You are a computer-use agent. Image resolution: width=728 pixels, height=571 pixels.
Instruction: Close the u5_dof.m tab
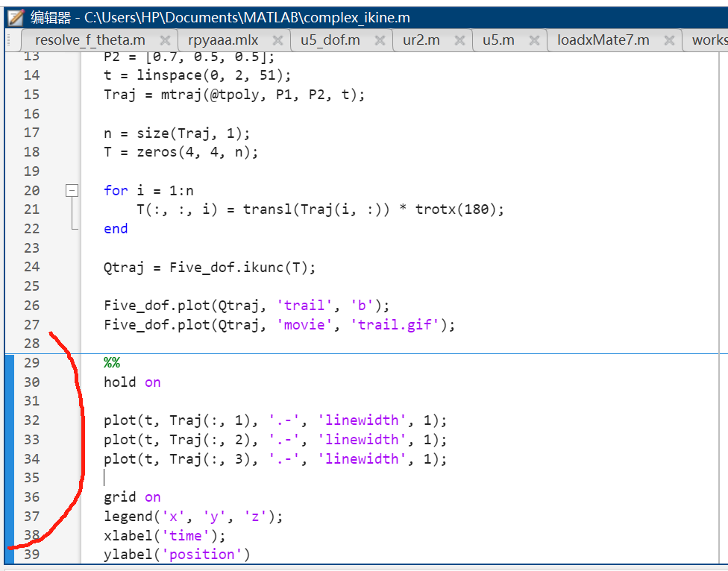click(380, 40)
